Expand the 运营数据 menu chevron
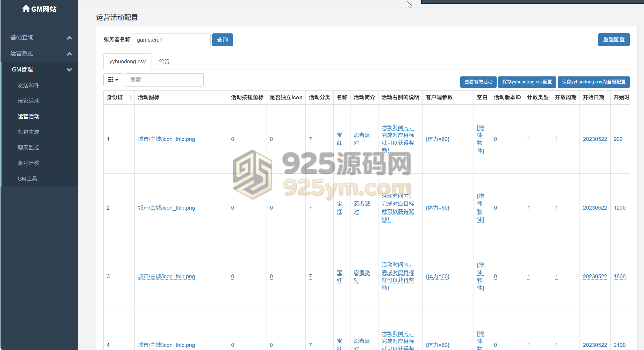The image size is (644, 350). tap(69, 54)
